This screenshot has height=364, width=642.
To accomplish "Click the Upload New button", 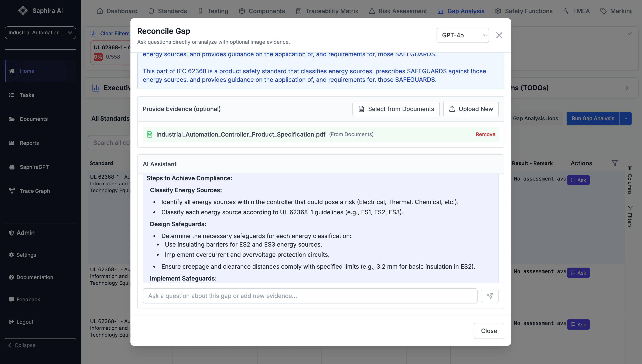I will point(471,109).
